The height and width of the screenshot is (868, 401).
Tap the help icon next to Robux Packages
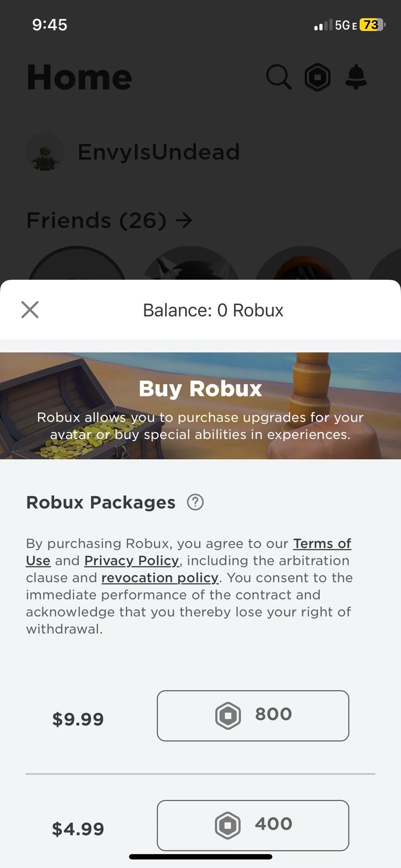[194, 502]
